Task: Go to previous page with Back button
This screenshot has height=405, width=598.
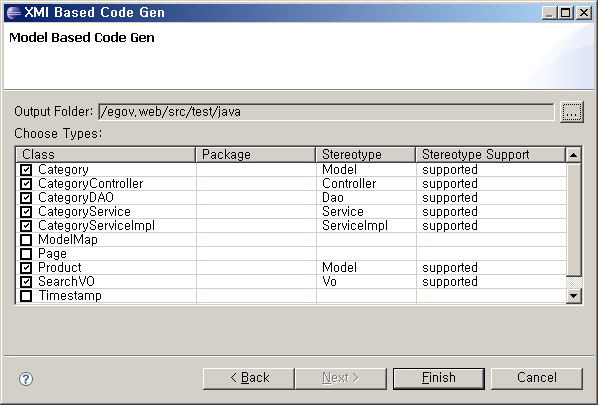Action: click(249, 378)
